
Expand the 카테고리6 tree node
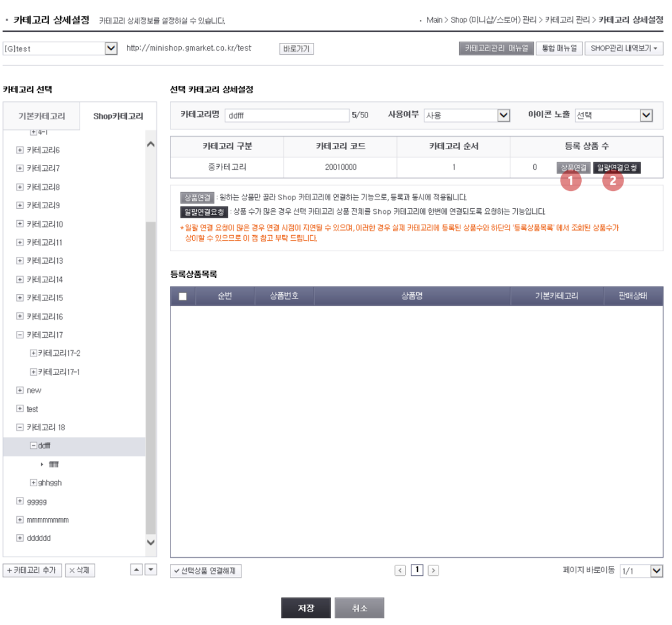coord(20,150)
